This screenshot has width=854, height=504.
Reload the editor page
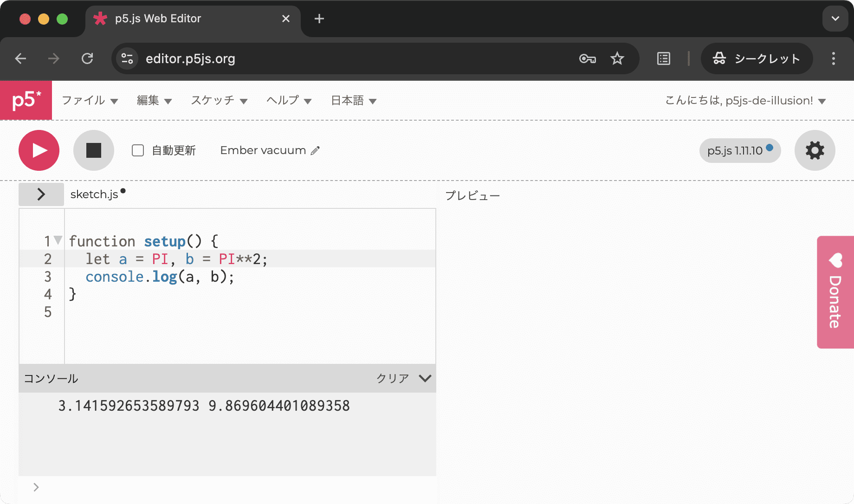click(x=87, y=58)
